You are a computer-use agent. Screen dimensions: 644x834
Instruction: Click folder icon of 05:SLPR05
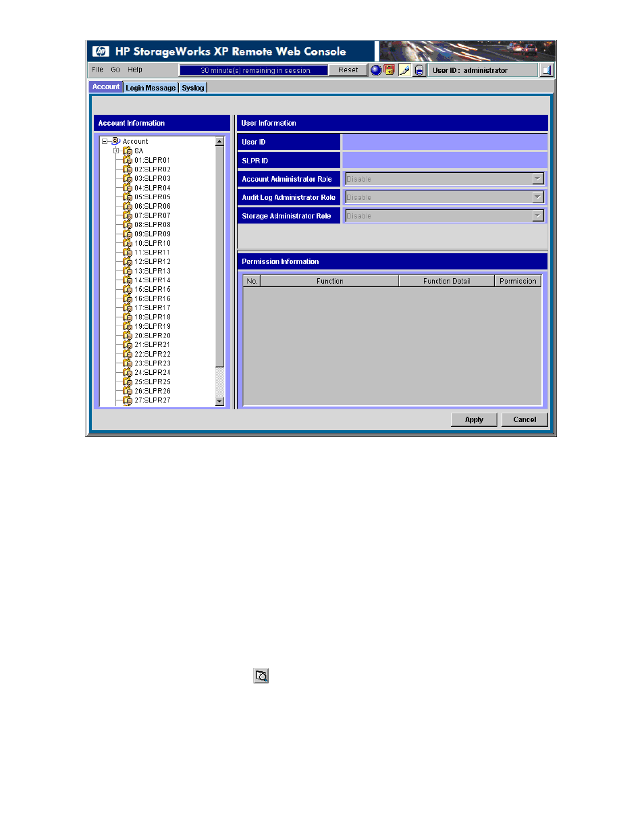[128, 197]
